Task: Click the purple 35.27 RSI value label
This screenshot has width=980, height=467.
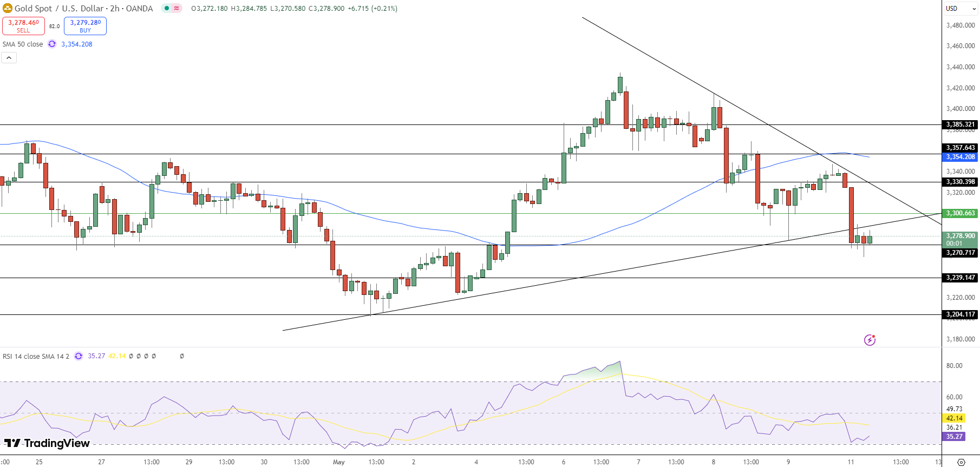Action: click(954, 437)
